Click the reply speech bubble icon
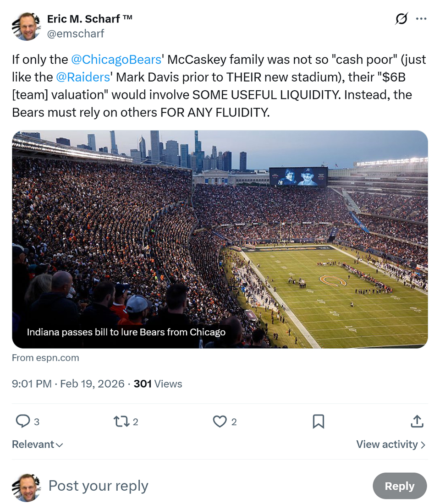This screenshot has width=440, height=504. tap(23, 421)
